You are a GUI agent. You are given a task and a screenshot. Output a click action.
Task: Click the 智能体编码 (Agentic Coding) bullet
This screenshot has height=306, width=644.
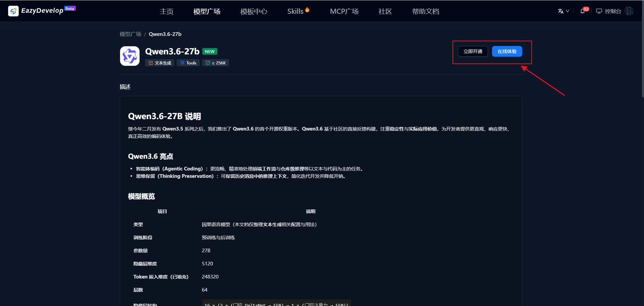click(250, 169)
